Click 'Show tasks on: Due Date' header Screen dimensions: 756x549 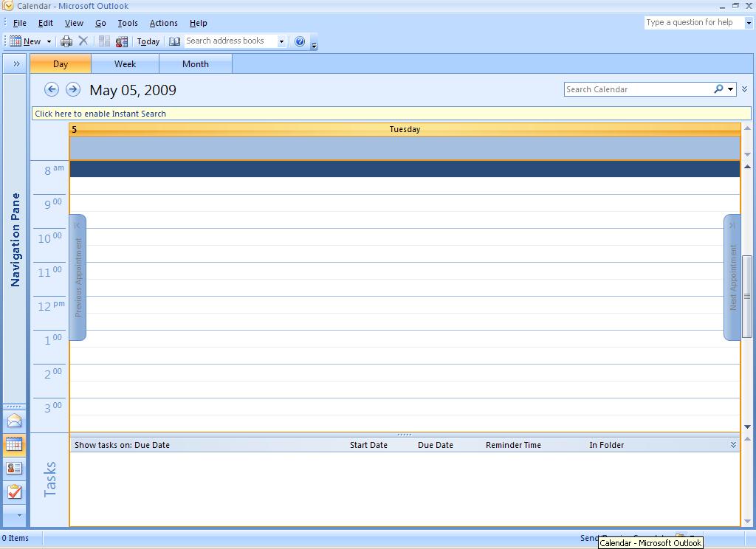click(122, 445)
